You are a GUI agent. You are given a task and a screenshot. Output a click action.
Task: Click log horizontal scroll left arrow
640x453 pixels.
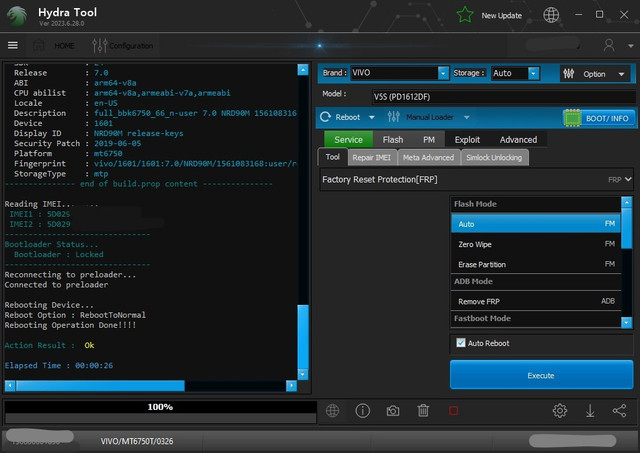click(x=10, y=386)
